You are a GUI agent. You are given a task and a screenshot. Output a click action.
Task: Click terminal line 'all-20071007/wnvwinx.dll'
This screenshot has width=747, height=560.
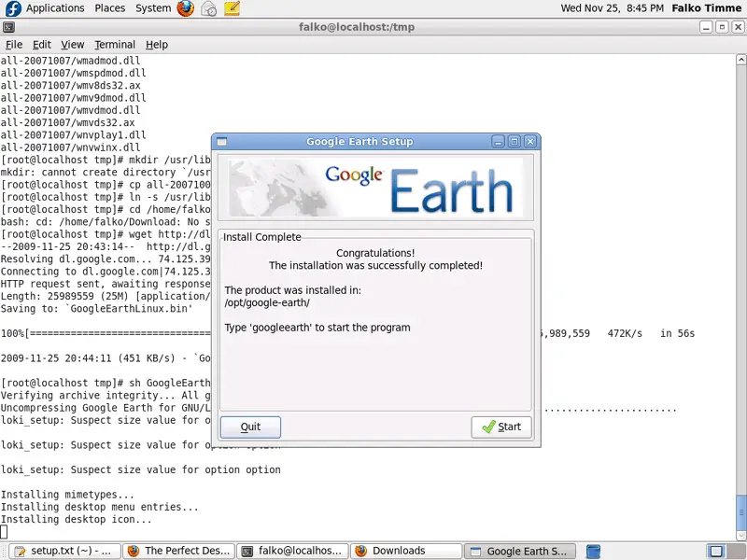point(71,147)
